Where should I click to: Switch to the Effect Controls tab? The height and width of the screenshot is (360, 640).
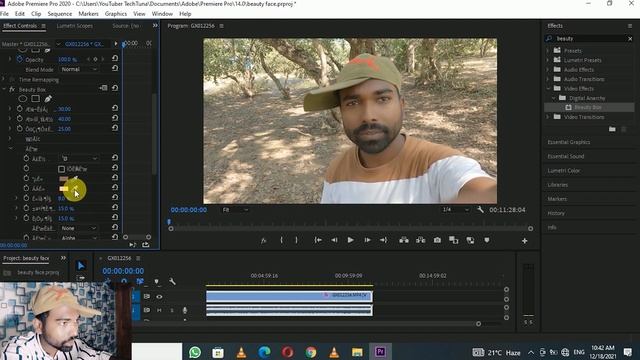tap(20, 26)
